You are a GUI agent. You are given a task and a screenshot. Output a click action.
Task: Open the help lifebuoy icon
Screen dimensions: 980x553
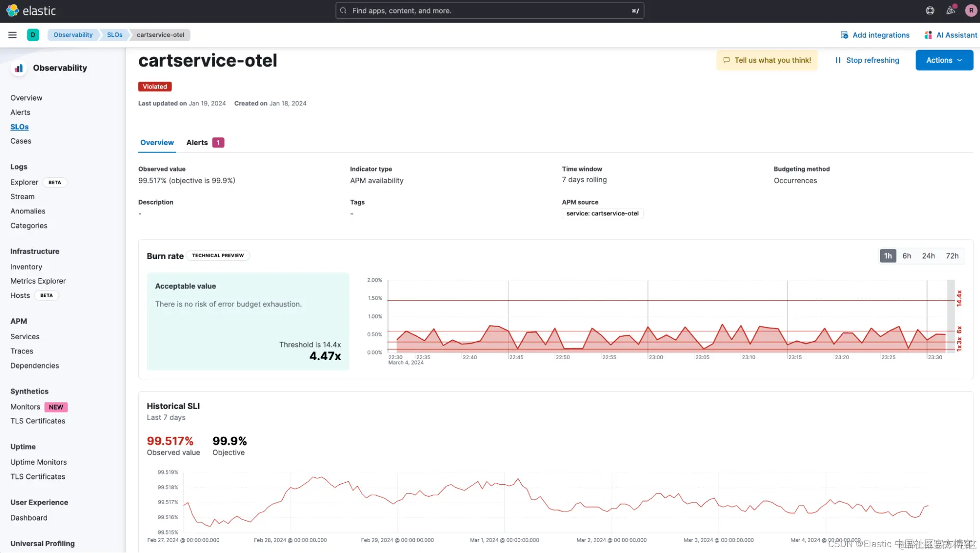930,10
